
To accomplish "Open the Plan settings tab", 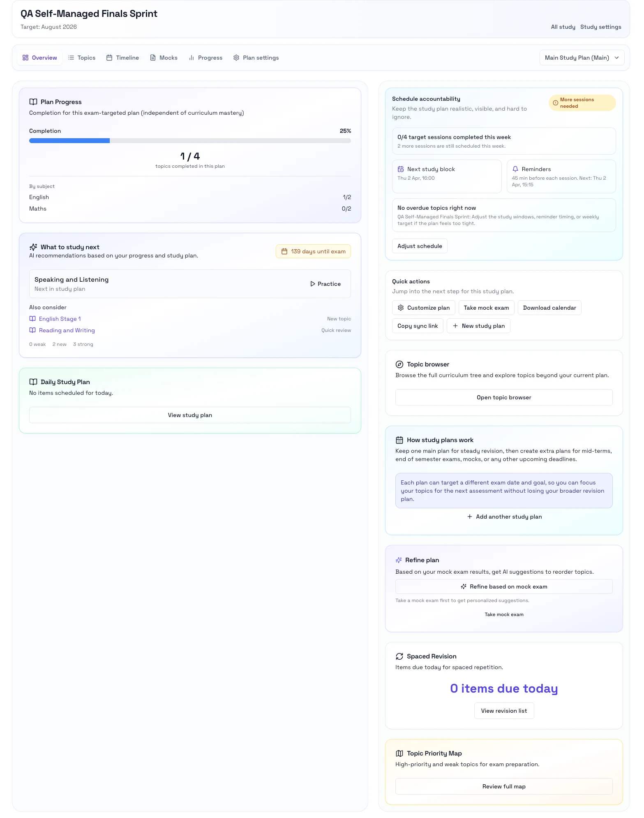I will pos(256,58).
